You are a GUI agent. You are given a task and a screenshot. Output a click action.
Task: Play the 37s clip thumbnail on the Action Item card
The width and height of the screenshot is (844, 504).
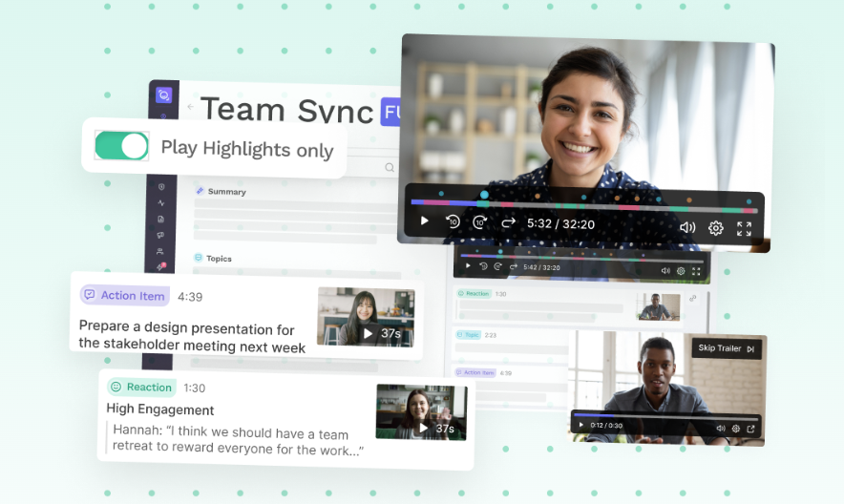[366, 317]
